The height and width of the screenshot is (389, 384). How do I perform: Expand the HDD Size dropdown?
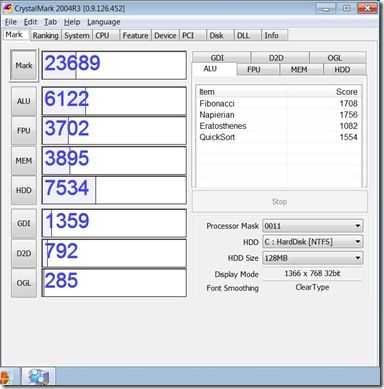point(358,258)
